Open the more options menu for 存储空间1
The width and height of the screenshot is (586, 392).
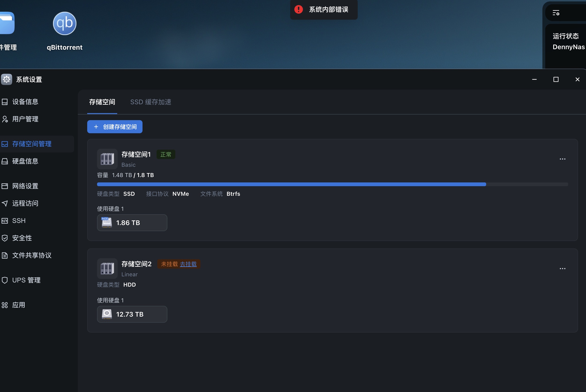point(562,159)
